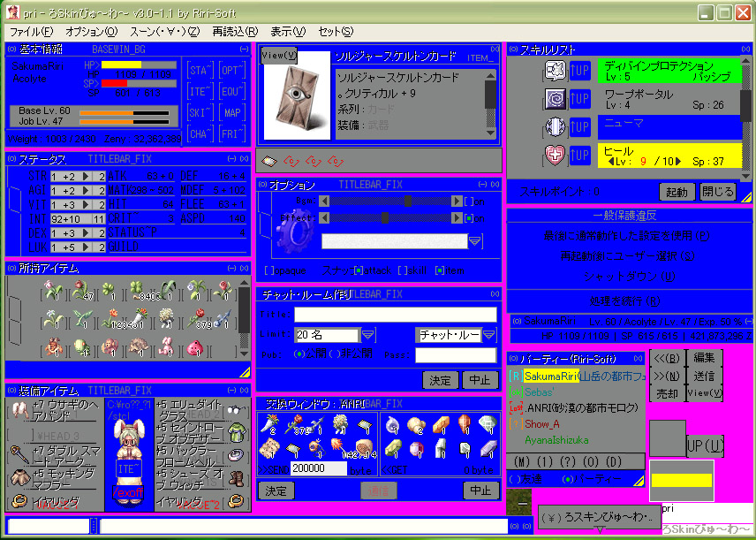Viewport: 756px width, 540px height.
Task: Enable the opaque checkbox
Action: (269, 270)
